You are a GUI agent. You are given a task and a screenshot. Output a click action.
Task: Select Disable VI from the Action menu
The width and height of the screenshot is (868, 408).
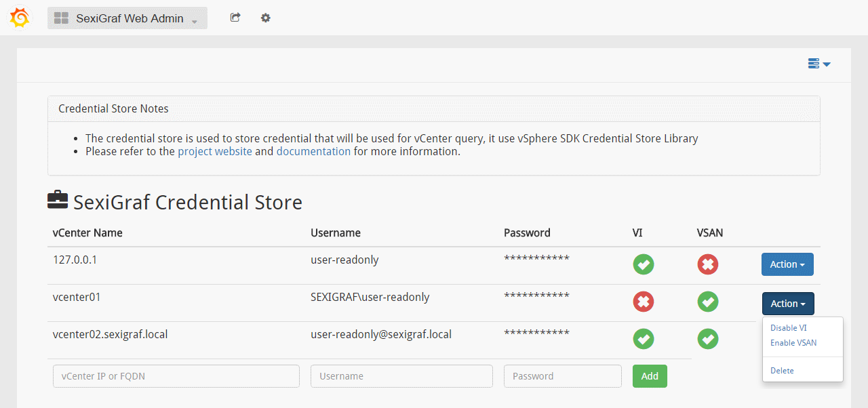[788, 328]
